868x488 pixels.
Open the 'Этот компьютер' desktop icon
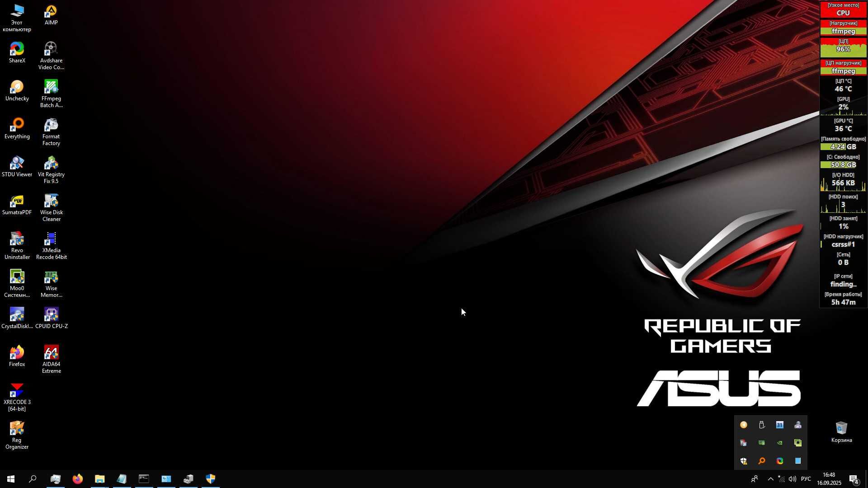pos(17,18)
